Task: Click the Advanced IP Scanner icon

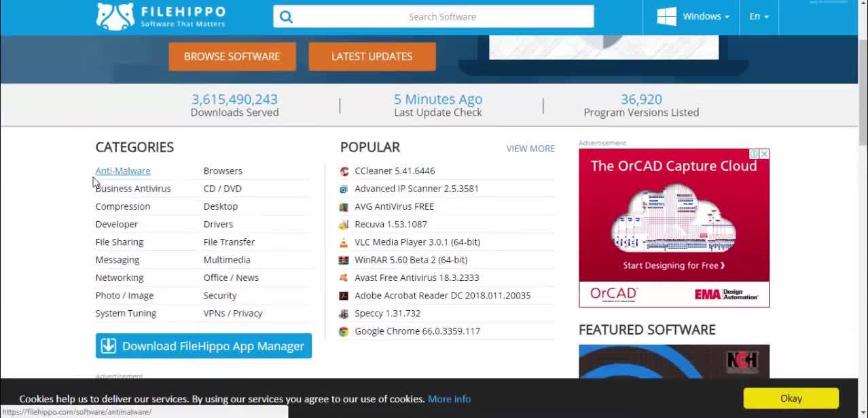Action: [x=344, y=189]
